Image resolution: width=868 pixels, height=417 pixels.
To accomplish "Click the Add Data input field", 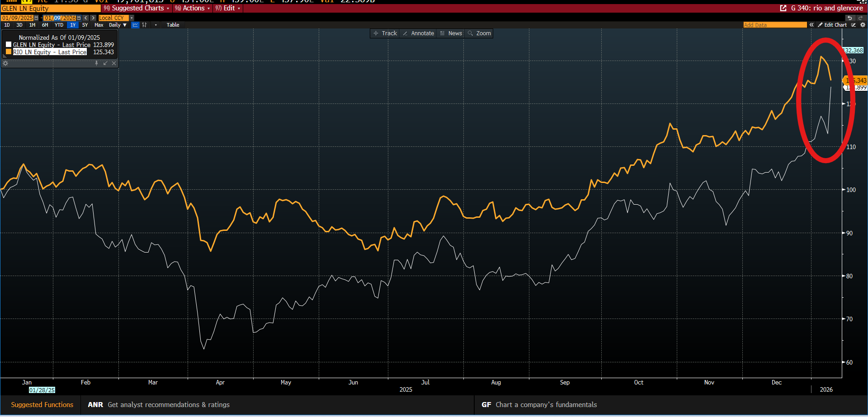I will [775, 25].
